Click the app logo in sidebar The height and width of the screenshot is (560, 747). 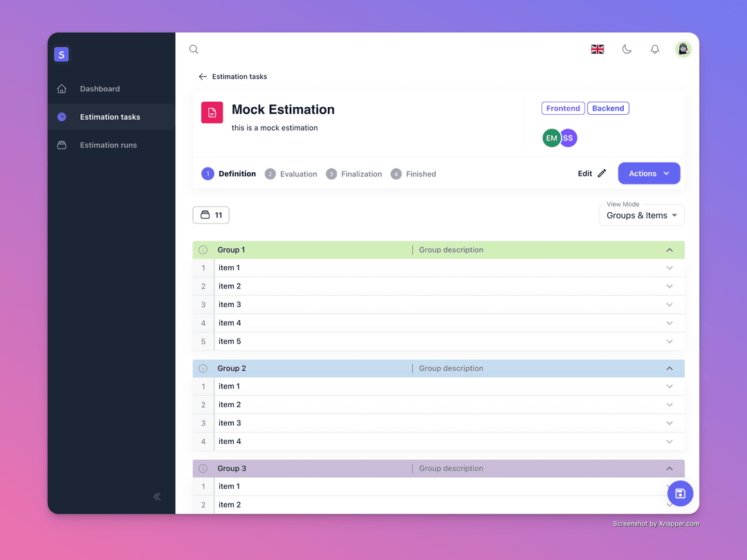[x=62, y=55]
